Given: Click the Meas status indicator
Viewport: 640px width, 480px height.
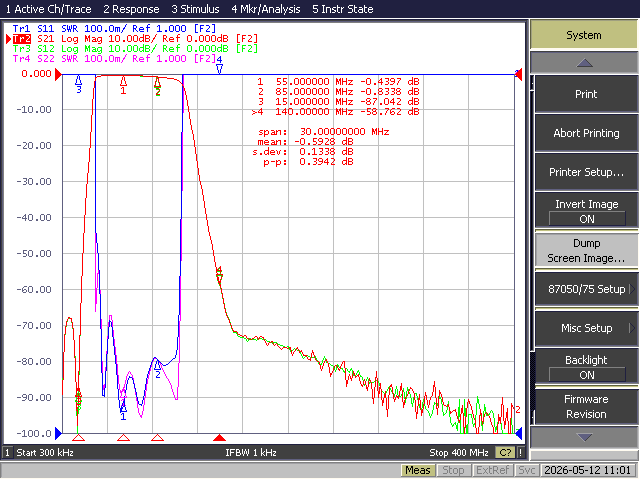Looking at the screenshot, I should click(418, 471).
